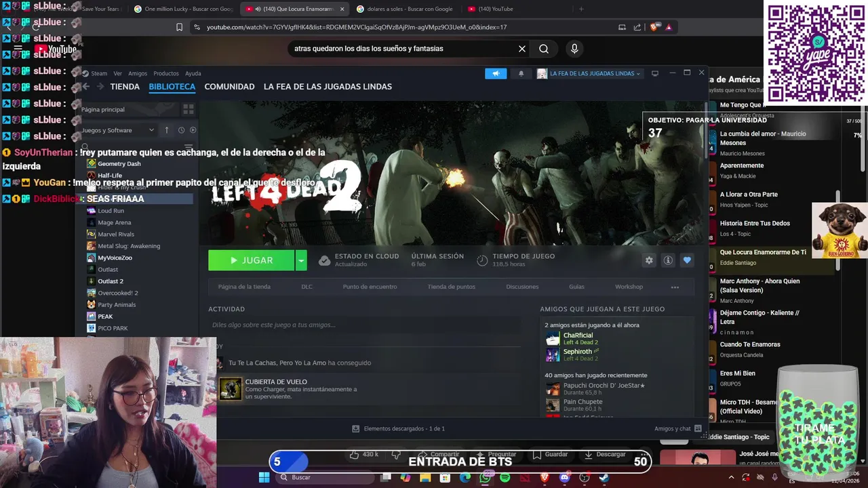The image size is (868, 488).
Task: Open Punto de encuentro link
Action: pos(370,287)
